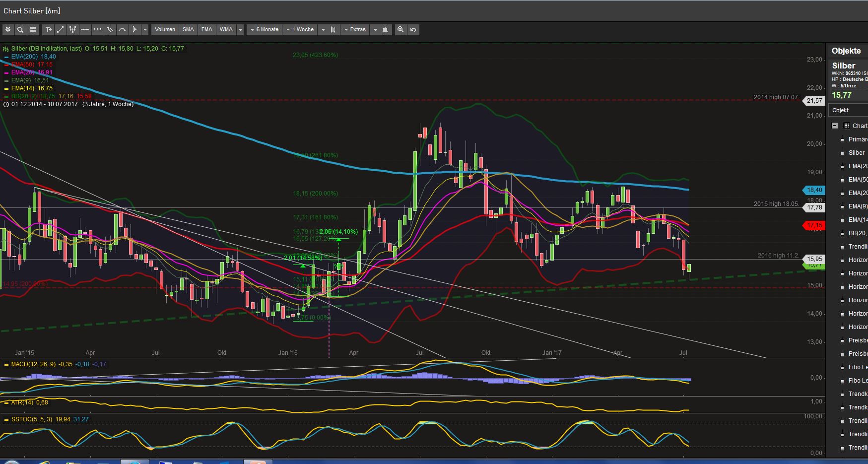Image resolution: width=868 pixels, height=464 pixels.
Task: Select the arc drawing tool
Action: tap(122, 30)
